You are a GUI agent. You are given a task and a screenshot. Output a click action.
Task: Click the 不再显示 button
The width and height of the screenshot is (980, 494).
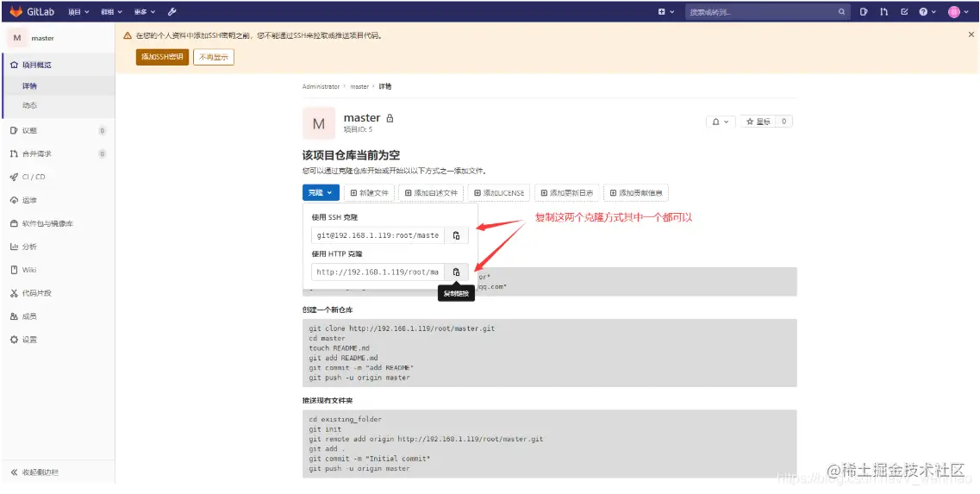214,57
